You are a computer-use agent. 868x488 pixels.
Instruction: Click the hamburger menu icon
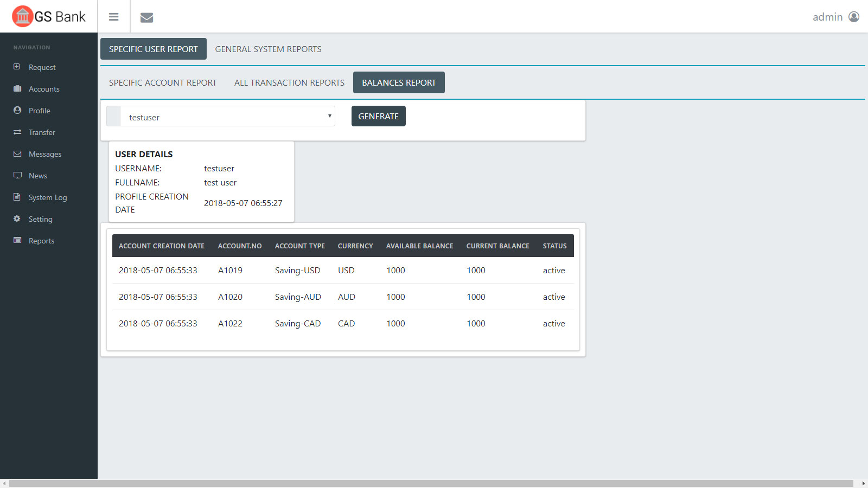pyautogui.click(x=113, y=17)
